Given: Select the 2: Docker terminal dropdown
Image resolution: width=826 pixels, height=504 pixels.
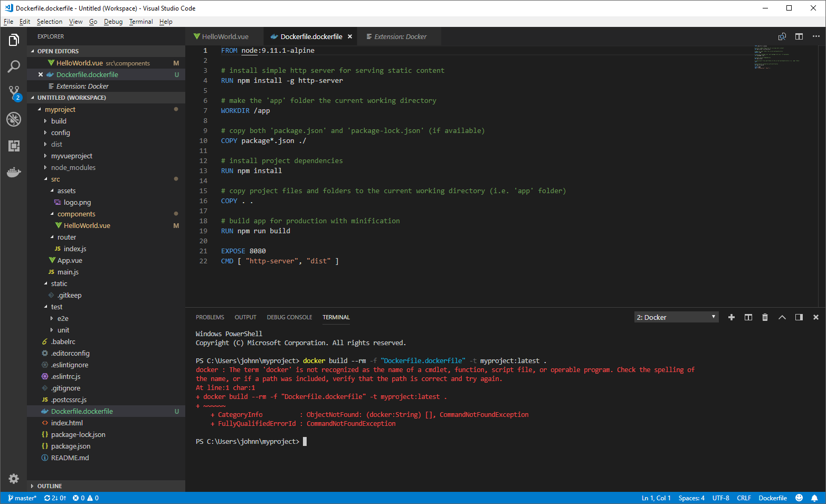Looking at the screenshot, I should click(x=676, y=317).
